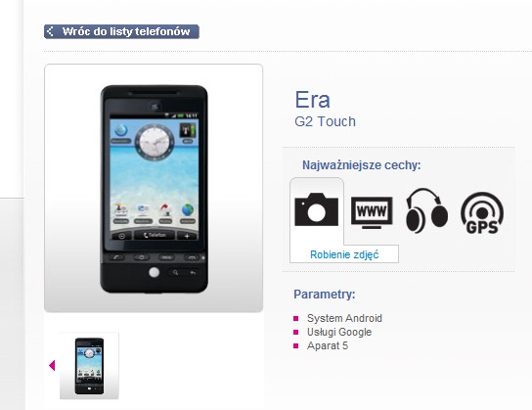
Task: Click the 'Parametry:' section heading
Action: point(325,294)
